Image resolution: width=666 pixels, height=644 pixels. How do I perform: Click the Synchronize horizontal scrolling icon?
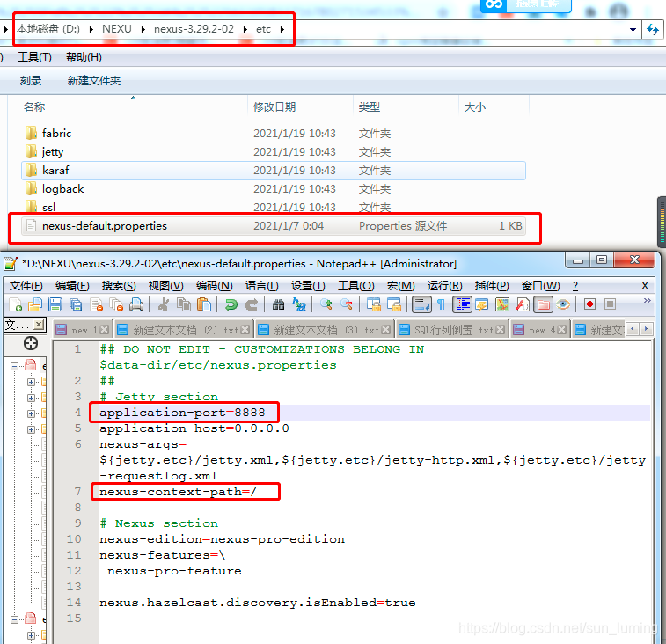pyautogui.click(x=394, y=304)
